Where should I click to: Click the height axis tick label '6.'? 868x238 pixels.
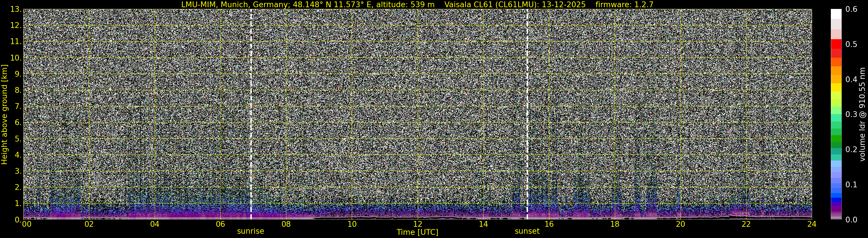pos(18,123)
